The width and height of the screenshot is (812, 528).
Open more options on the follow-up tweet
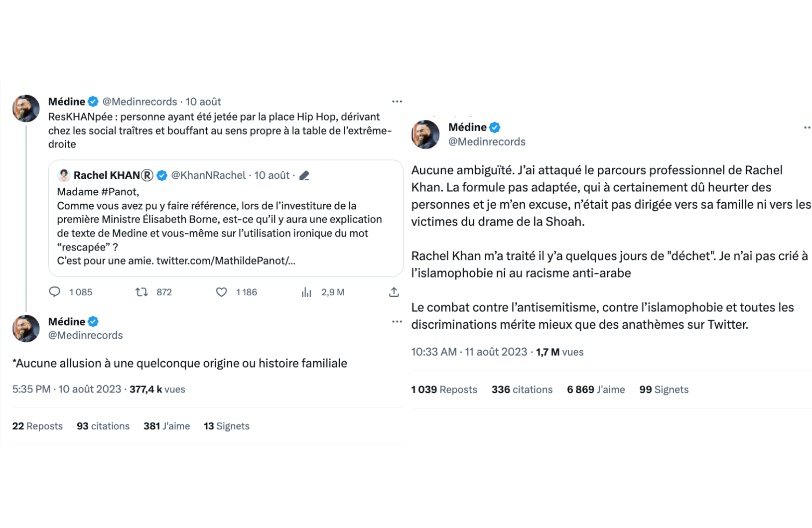(397, 322)
